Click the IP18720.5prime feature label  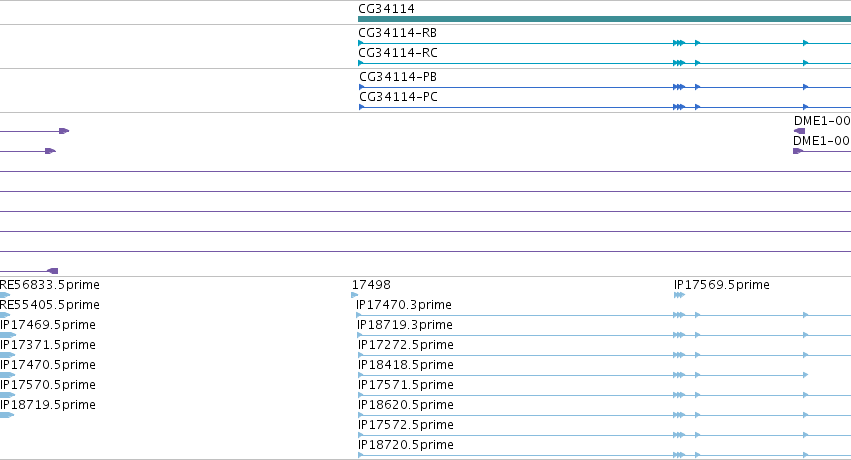[x=405, y=445]
